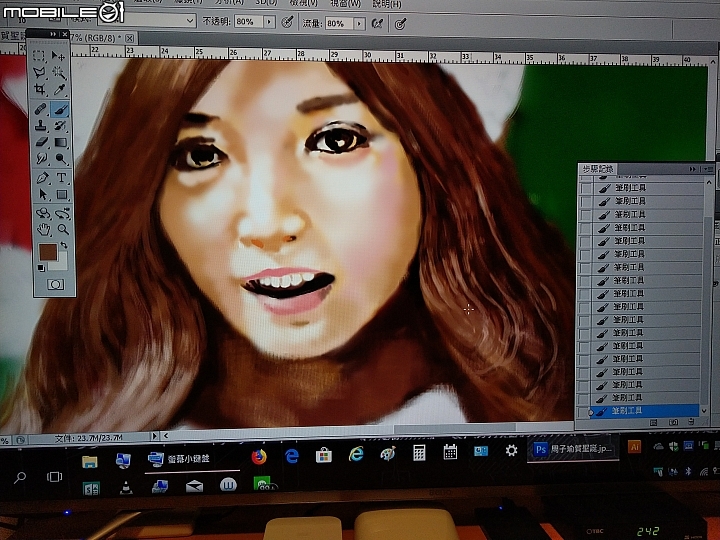Switch to the Photoshop taskbar button
The height and width of the screenshot is (540, 720).
click(x=574, y=449)
